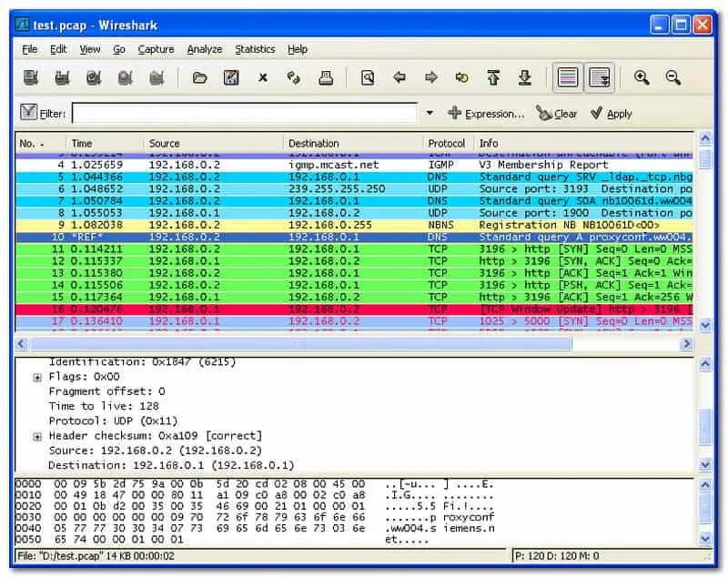Click the status bar file info text
Image resolution: width=728 pixels, height=578 pixels.
(x=96, y=556)
